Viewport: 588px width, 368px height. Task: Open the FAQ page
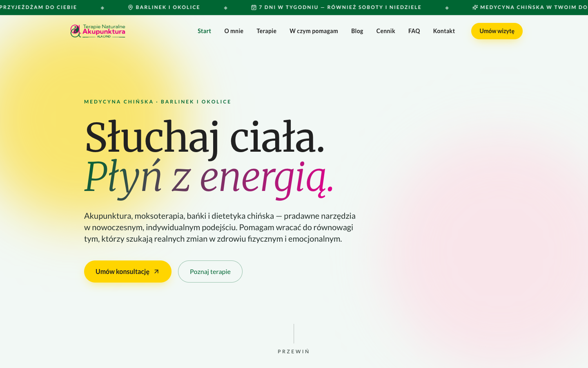click(414, 31)
